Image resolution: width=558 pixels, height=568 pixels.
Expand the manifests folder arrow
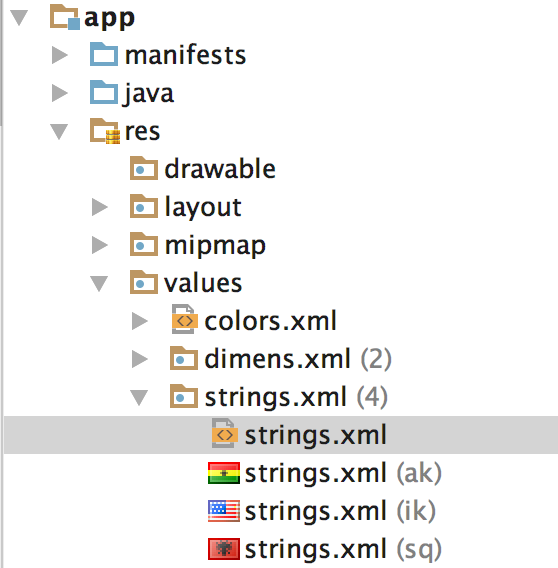59,55
